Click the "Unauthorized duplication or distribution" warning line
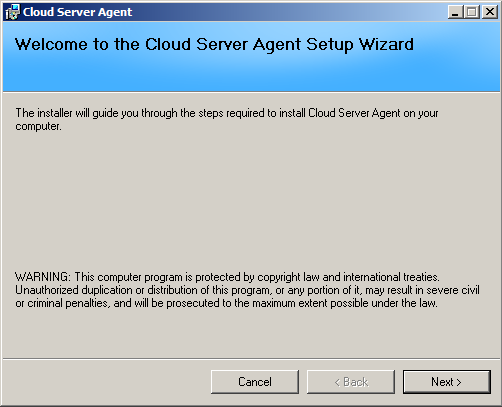Screen dimensions: 502x407 (x=247, y=290)
